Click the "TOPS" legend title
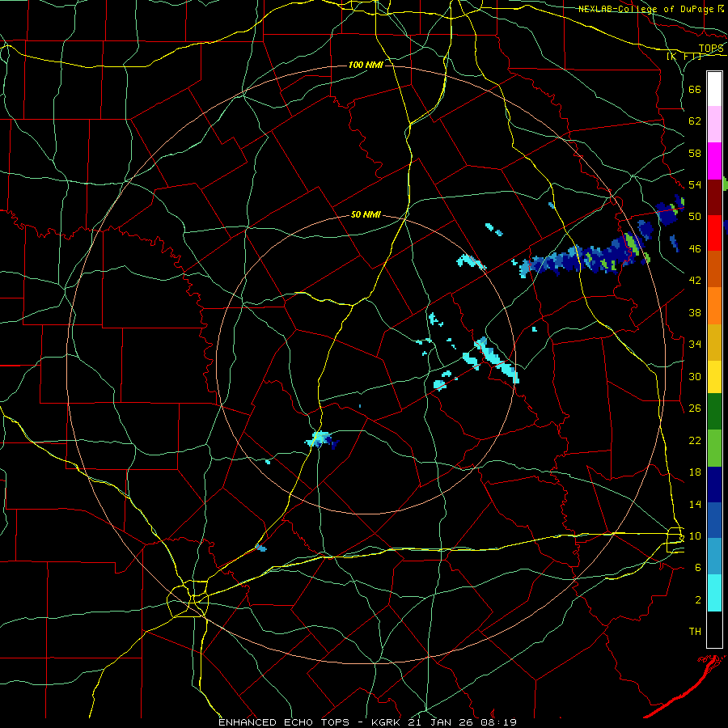 click(x=711, y=49)
